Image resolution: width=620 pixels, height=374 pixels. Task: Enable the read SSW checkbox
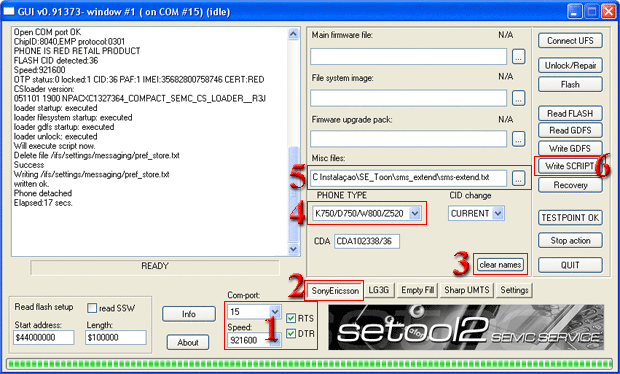92,308
